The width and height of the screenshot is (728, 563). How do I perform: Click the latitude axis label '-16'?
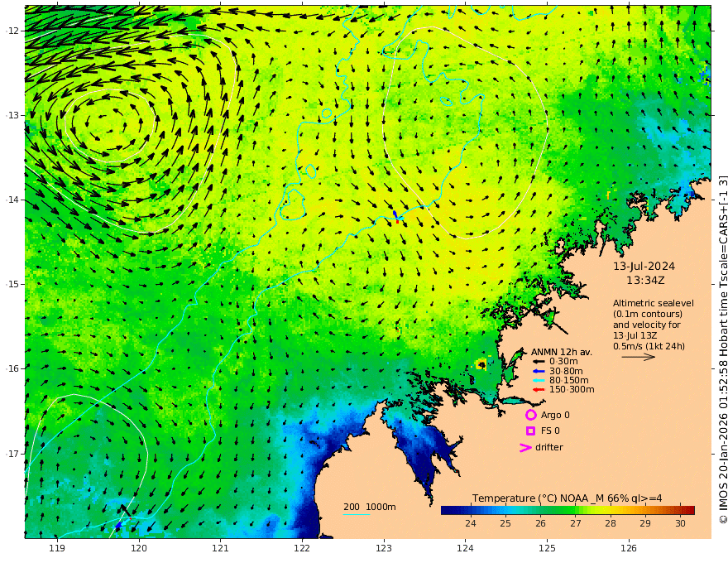12,368
